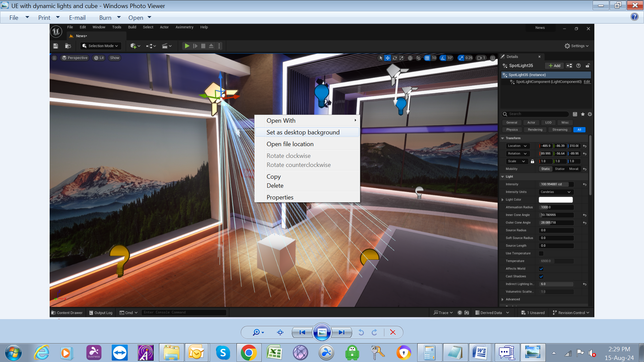Click the select-mode arrow icon in viewport toolbar

click(381, 58)
